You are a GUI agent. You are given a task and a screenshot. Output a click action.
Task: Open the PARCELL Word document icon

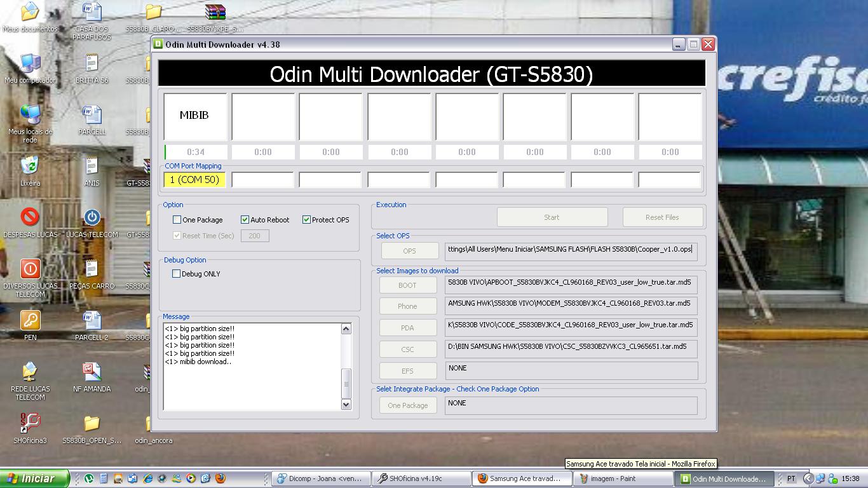click(92, 120)
